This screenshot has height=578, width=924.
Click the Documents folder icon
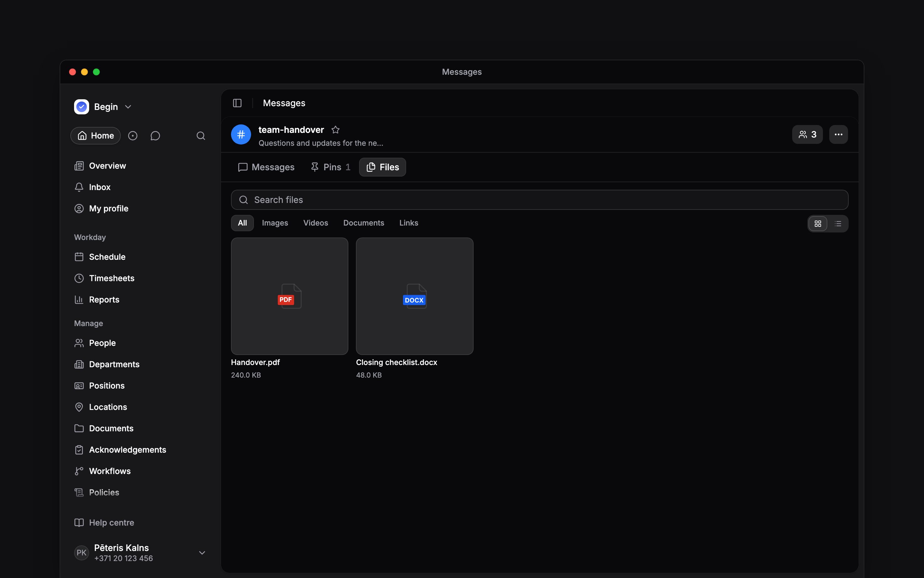pos(79,428)
